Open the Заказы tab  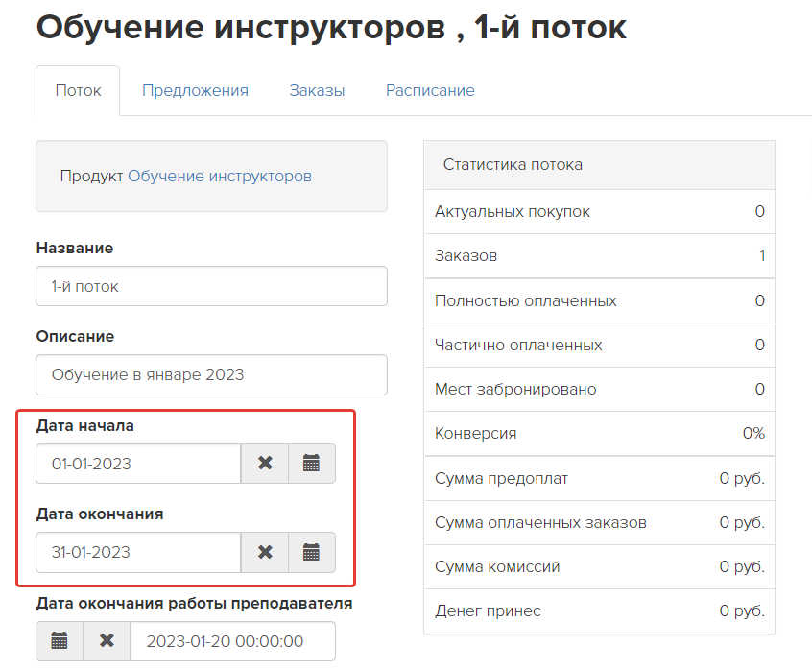point(317,90)
